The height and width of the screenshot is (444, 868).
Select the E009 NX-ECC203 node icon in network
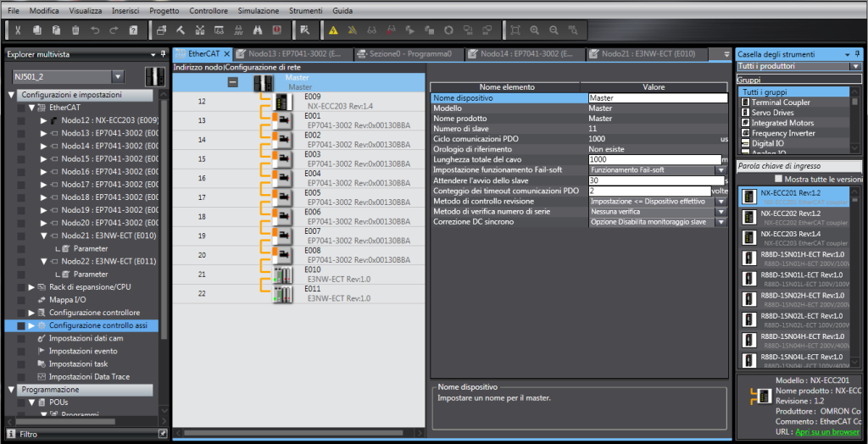coord(283,102)
